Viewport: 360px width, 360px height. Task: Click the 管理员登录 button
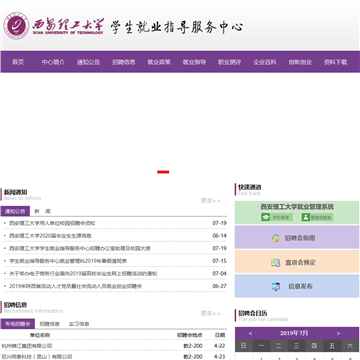pyautogui.click(x=317, y=217)
